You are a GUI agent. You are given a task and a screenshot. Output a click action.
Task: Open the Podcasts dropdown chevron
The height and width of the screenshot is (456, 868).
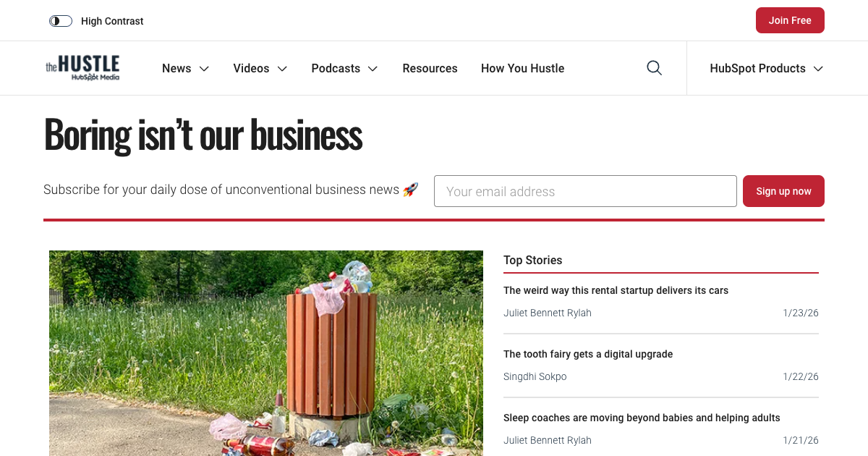pos(373,69)
